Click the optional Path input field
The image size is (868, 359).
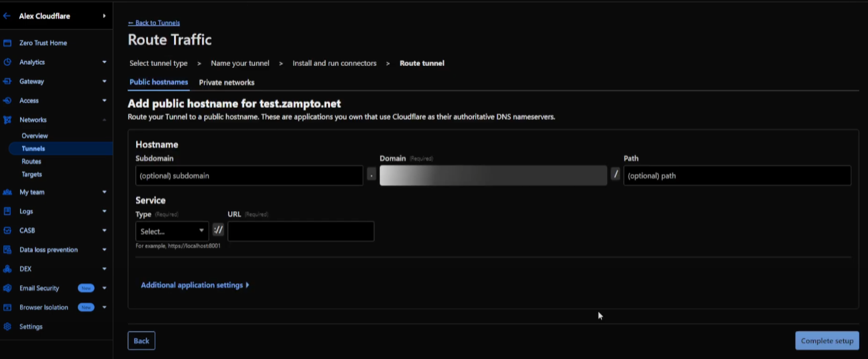(x=737, y=176)
